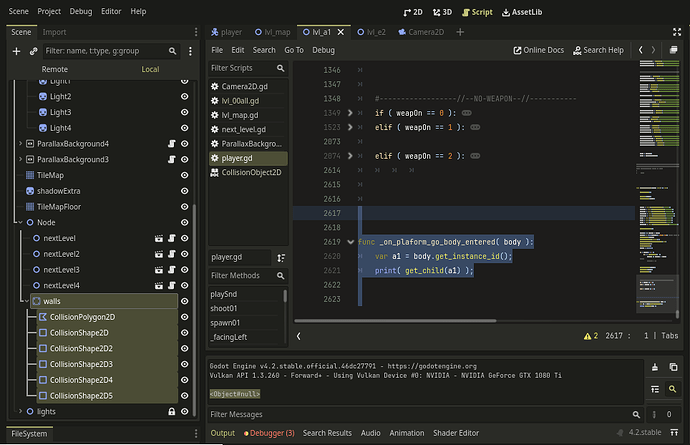Go to previous edited script arrow
This screenshot has height=445, width=690.
[x=641, y=50]
